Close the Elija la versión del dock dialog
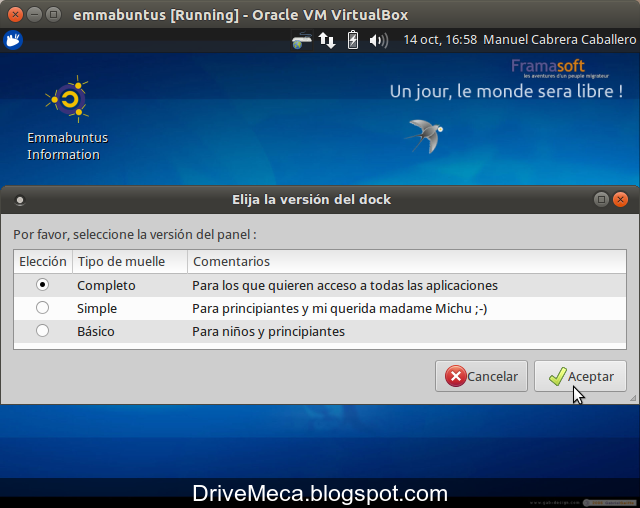This screenshot has height=508, width=640. 620,200
